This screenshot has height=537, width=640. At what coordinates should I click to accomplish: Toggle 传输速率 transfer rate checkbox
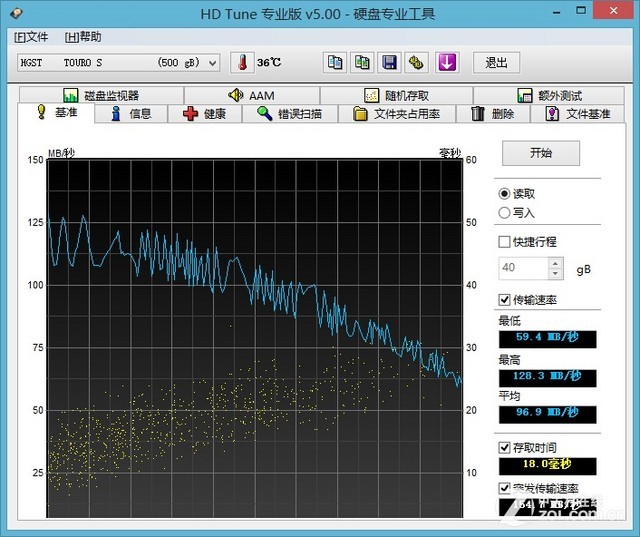[504, 300]
